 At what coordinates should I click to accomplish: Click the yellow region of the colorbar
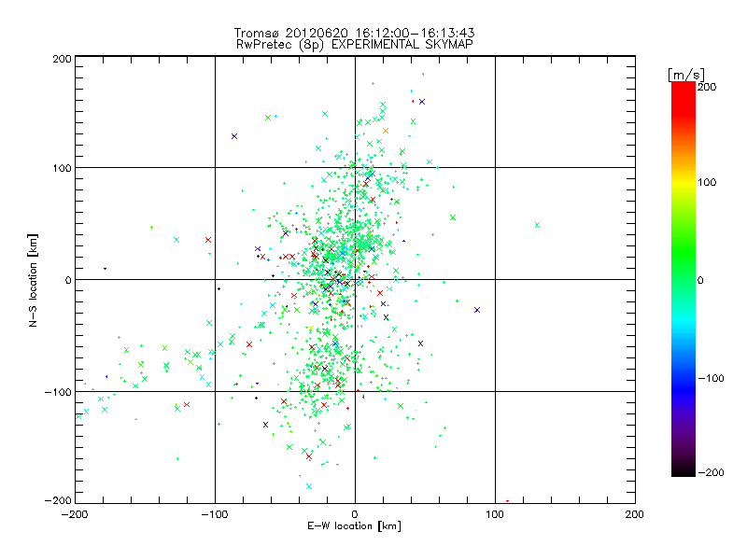(x=684, y=182)
